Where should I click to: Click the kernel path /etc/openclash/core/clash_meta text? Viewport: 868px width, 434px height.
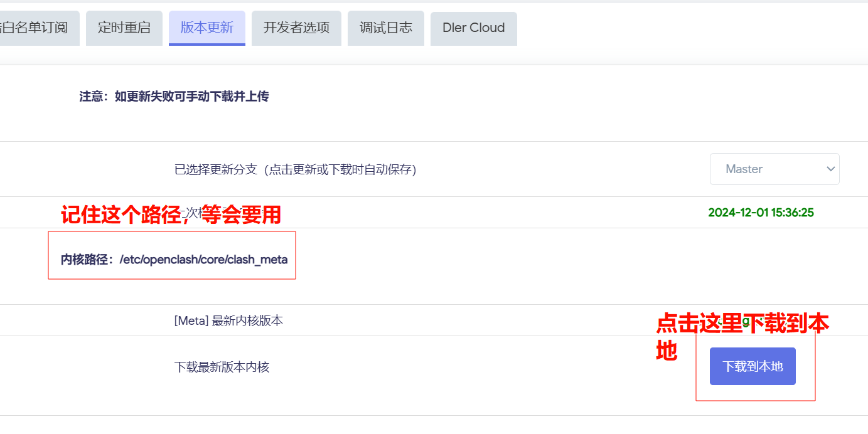point(203,260)
